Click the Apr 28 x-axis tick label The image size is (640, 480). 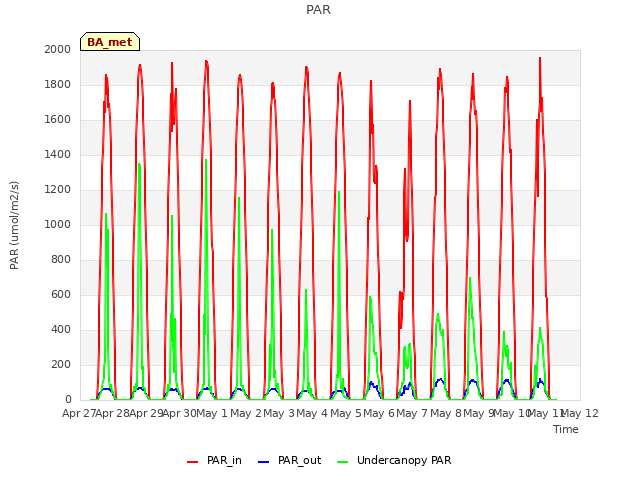point(113,413)
